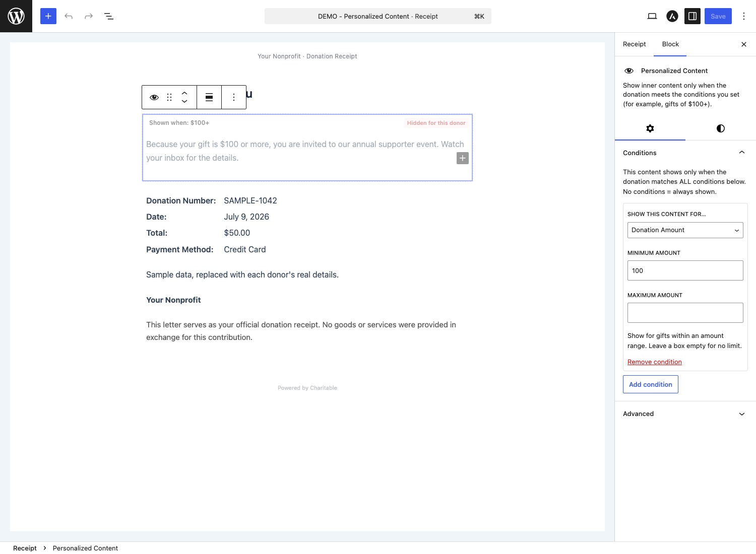Screen dimensions: 756x554
Task: Click the WordPress logo icon
Action: (x=16, y=16)
